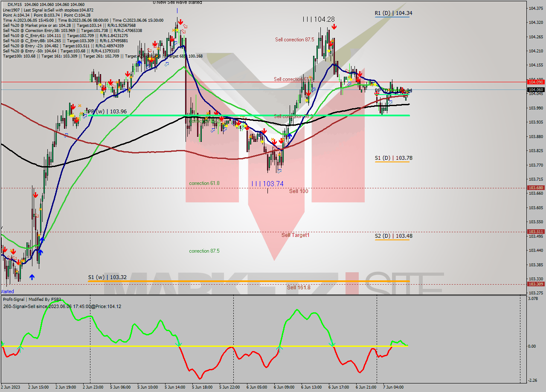Image resolution: width=546 pixels, height=392 pixels.
Task: Click the orange S1 weekly horizontal line
Action: pos(248,281)
